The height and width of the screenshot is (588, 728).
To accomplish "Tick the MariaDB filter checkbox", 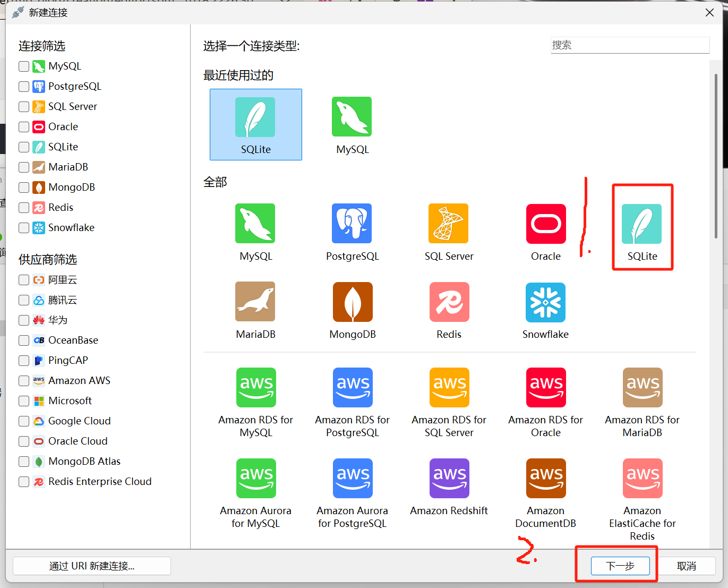I will [x=24, y=167].
